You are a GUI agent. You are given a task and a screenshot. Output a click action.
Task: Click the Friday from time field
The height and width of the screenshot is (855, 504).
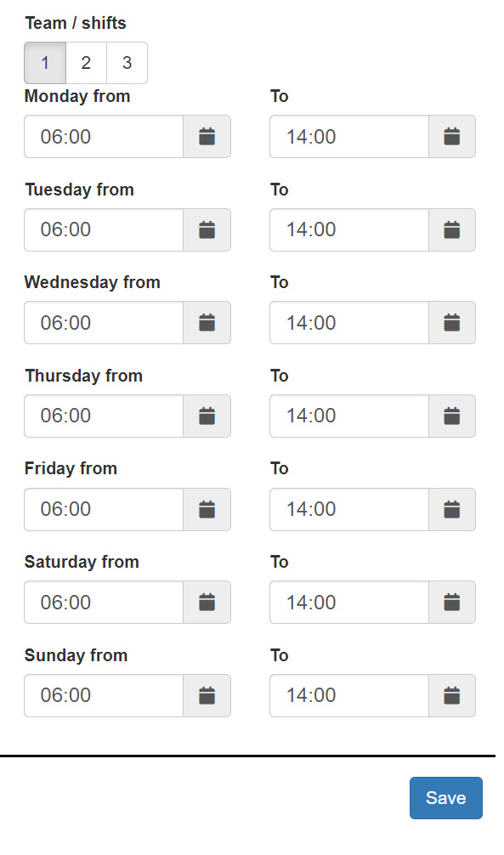104,509
